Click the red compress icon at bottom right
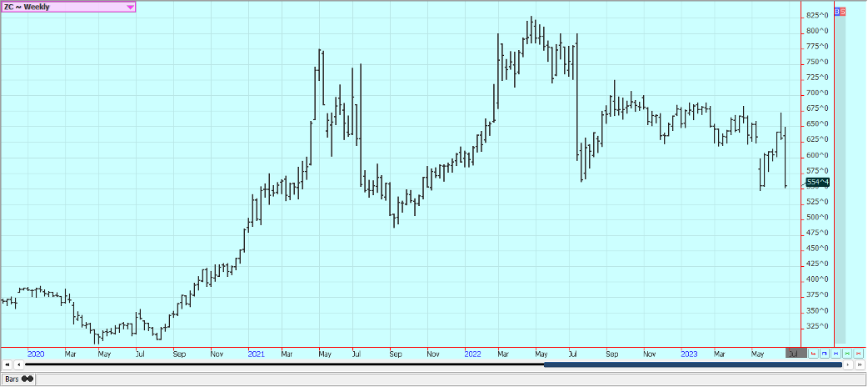 857,354
